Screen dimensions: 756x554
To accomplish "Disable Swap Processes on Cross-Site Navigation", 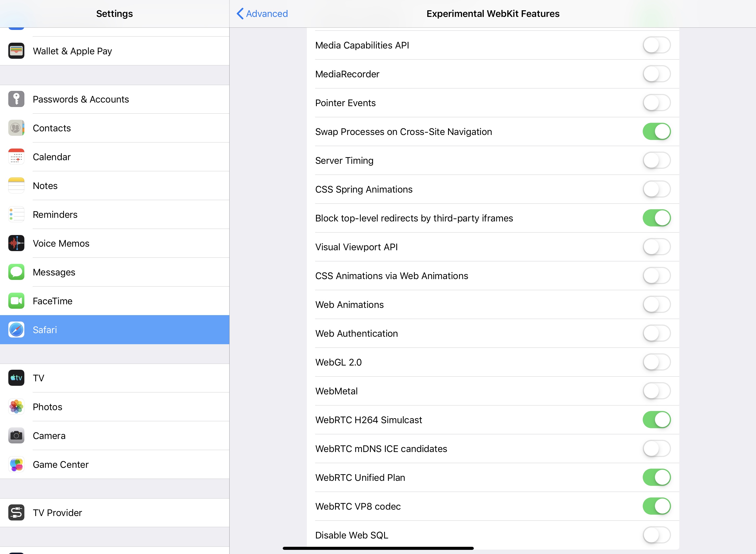I will point(656,132).
